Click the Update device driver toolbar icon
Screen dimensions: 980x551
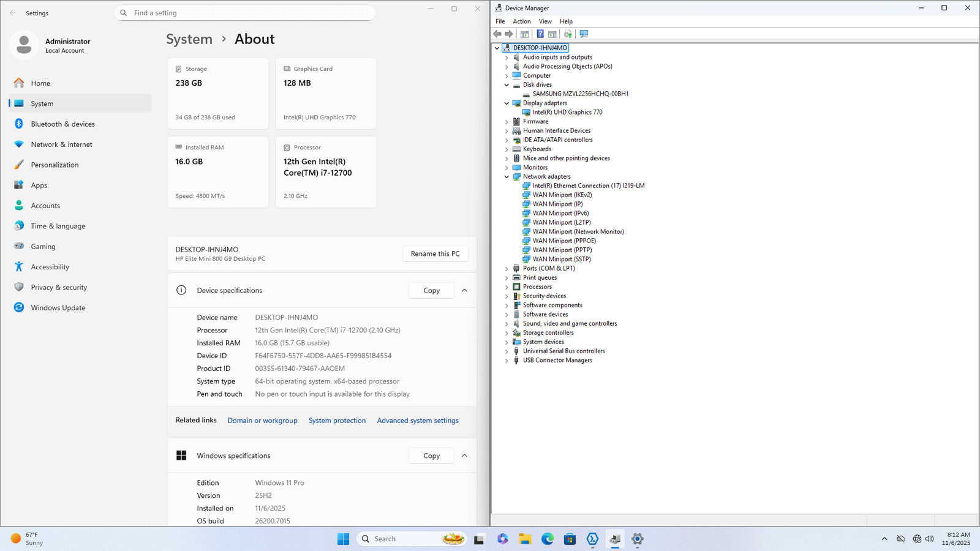pyautogui.click(x=568, y=34)
